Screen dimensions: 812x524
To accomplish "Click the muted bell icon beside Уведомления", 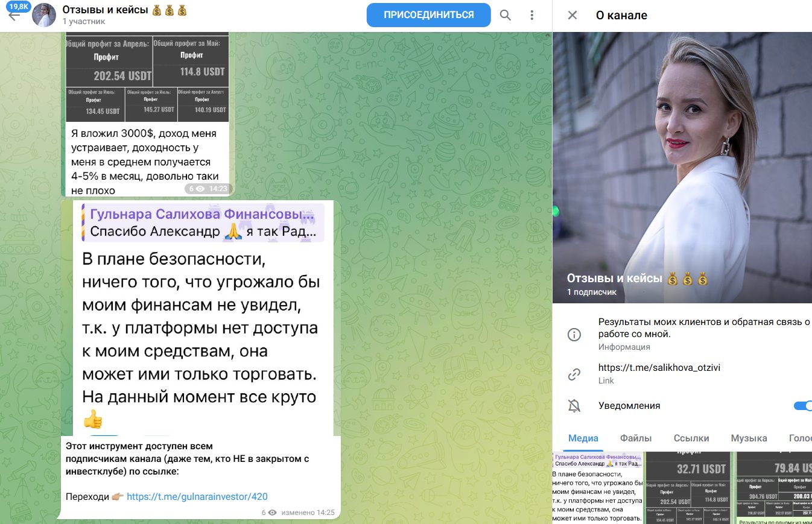I will 574,406.
